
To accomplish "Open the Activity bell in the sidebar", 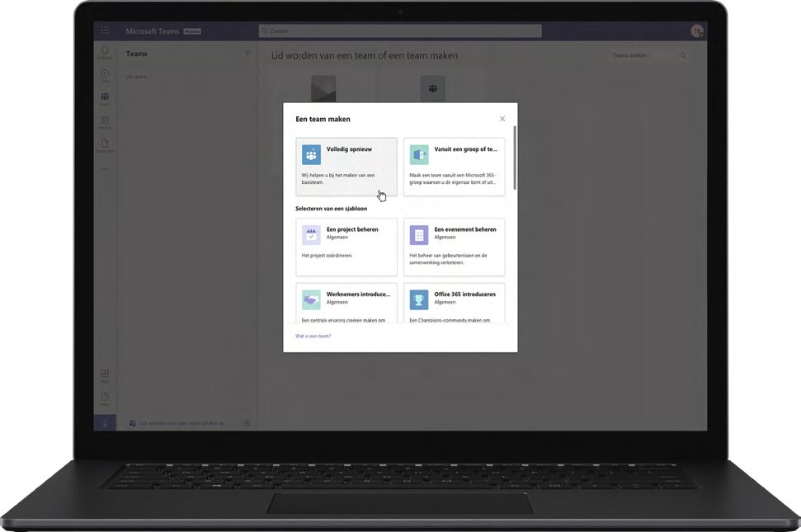I will [x=105, y=50].
